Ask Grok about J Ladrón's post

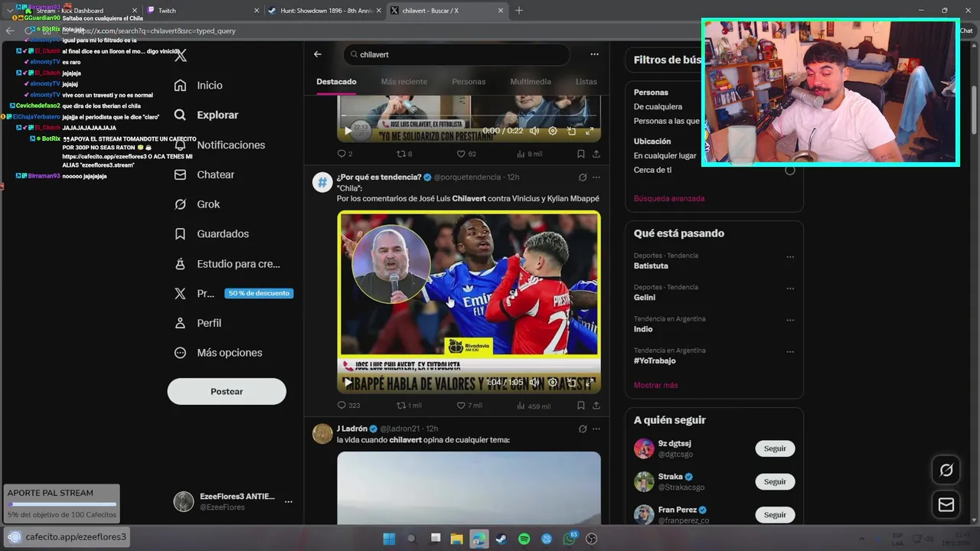[583, 429]
